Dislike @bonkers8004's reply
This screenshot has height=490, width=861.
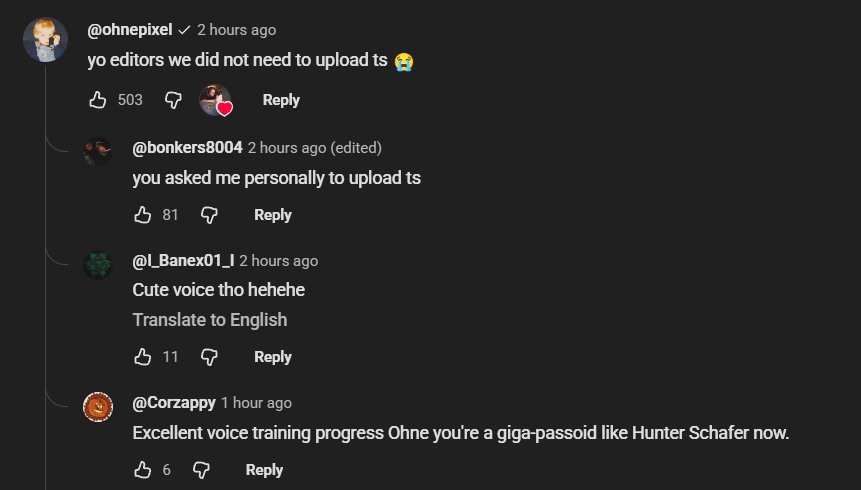tap(209, 215)
